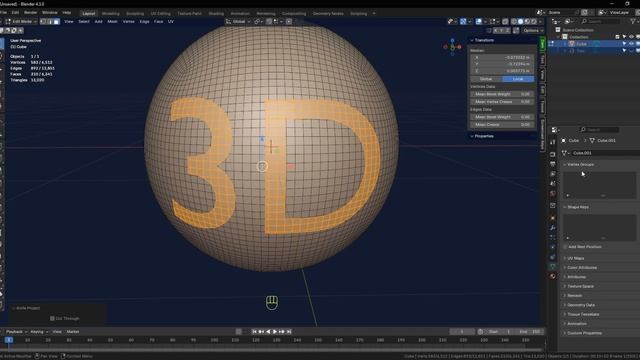Open the Mesh menu in viewport header
This screenshot has height=360, width=640.
point(112,21)
